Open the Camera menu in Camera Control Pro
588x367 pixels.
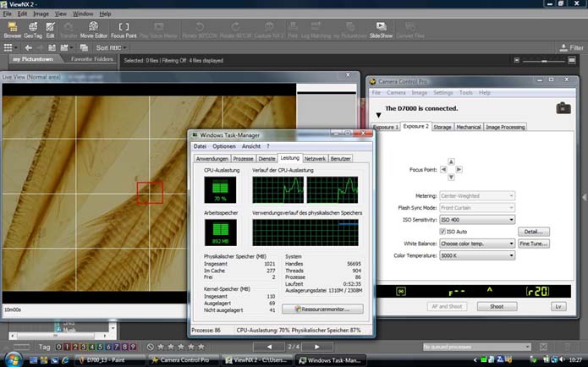[396, 92]
